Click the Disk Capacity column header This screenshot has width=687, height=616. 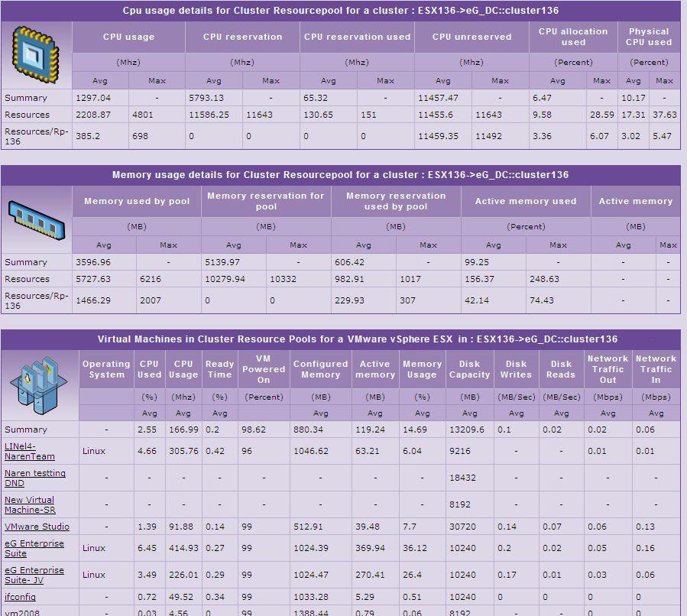[470, 369]
